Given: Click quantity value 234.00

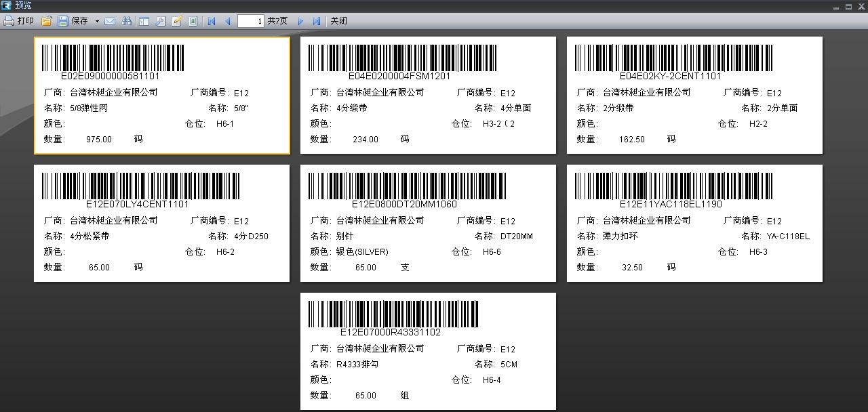Looking at the screenshot, I should click(x=366, y=140).
